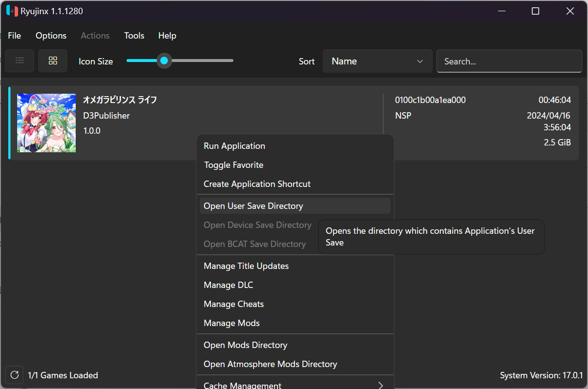Choose Open Atmosphere Mods Directory
This screenshot has height=389, width=588.
(295, 364)
